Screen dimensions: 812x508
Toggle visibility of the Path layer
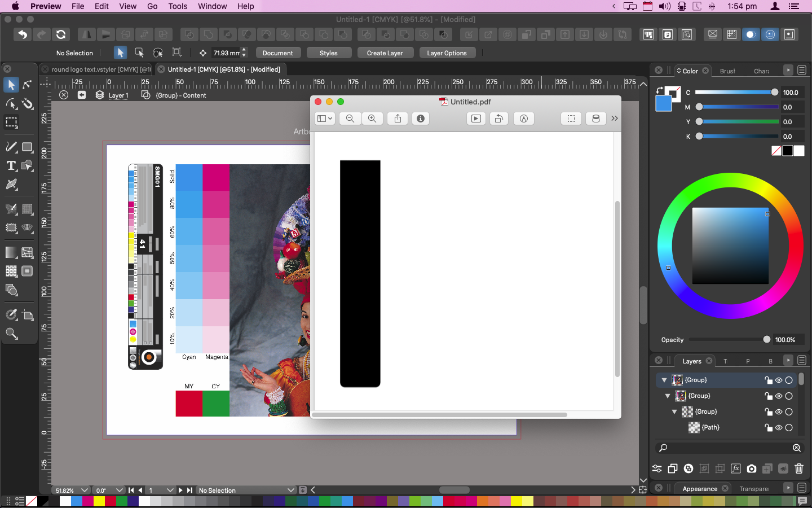[x=779, y=428]
